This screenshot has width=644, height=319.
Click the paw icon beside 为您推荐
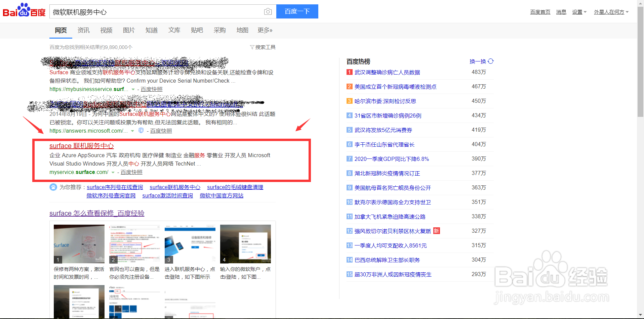coord(53,187)
